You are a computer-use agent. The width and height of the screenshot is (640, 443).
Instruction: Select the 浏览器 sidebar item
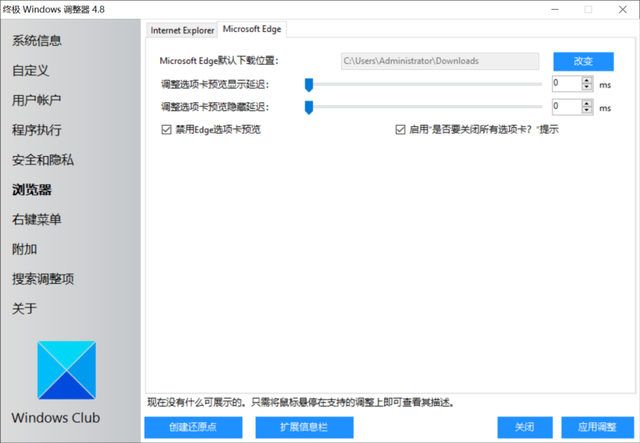click(x=32, y=190)
